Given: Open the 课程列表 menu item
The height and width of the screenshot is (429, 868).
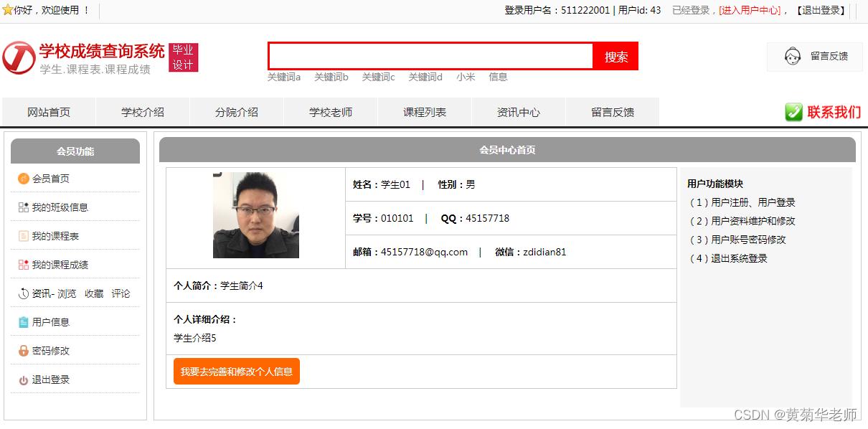Looking at the screenshot, I should 424,112.
